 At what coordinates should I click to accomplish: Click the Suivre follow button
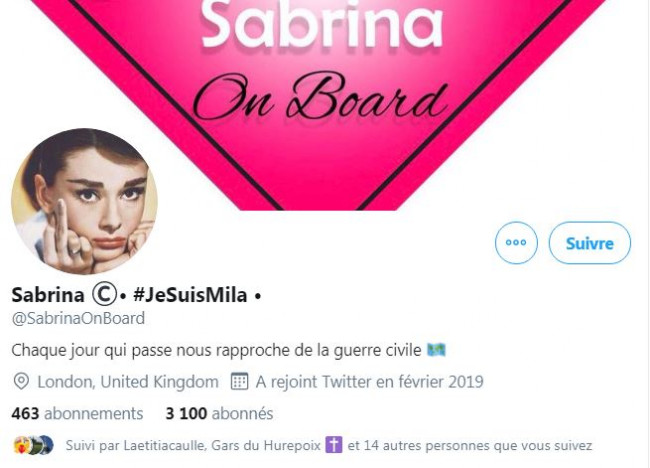coord(589,243)
